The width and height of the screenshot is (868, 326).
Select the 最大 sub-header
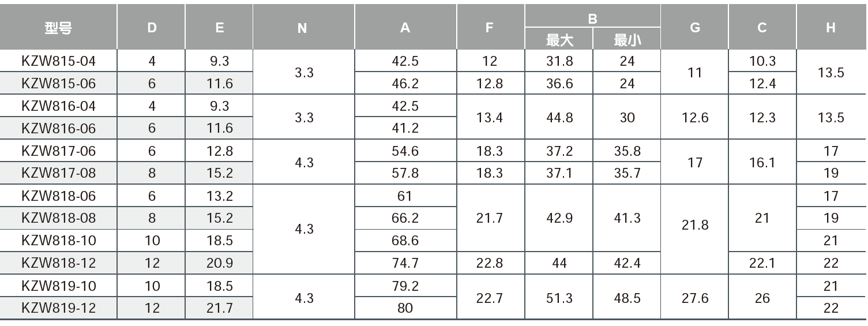[x=558, y=39]
